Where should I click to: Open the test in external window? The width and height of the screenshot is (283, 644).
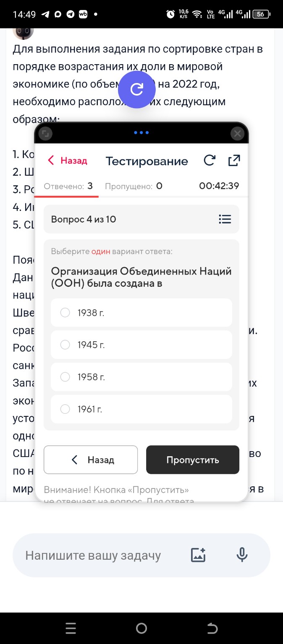click(234, 160)
